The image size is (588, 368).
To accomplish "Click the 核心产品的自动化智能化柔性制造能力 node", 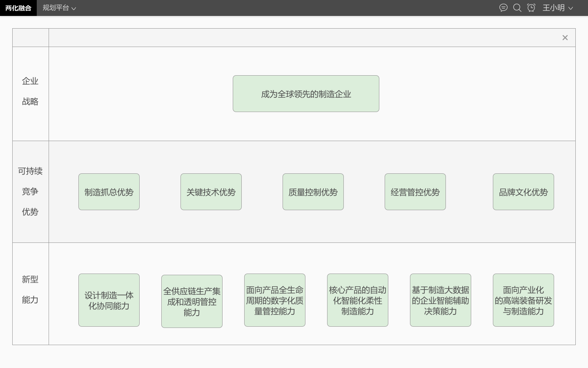I will 358,300.
